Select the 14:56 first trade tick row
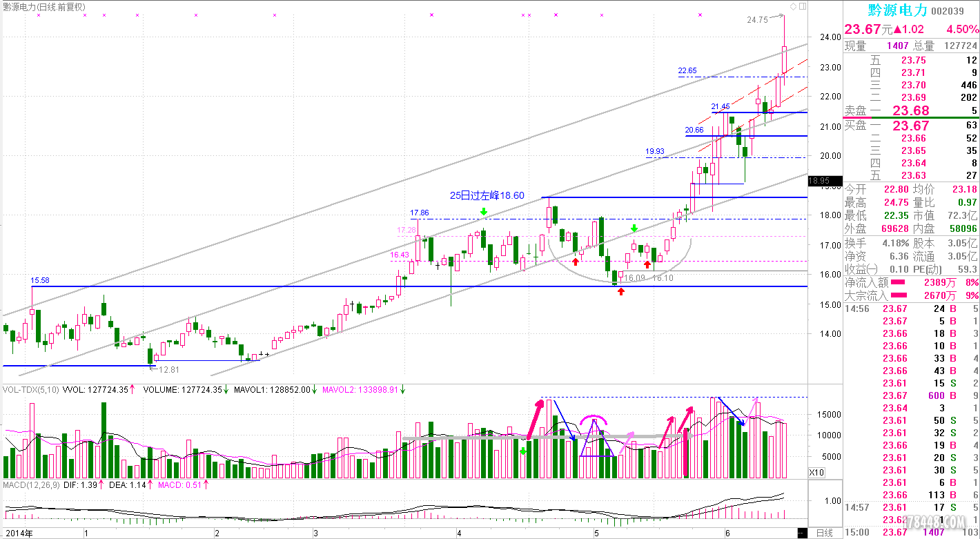This screenshot has width=980, height=539. pos(912,308)
